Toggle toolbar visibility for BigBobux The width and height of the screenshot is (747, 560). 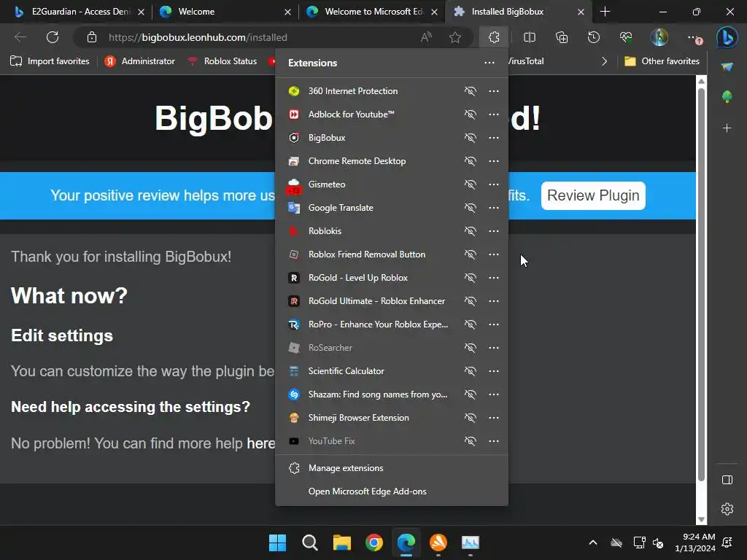(x=471, y=138)
